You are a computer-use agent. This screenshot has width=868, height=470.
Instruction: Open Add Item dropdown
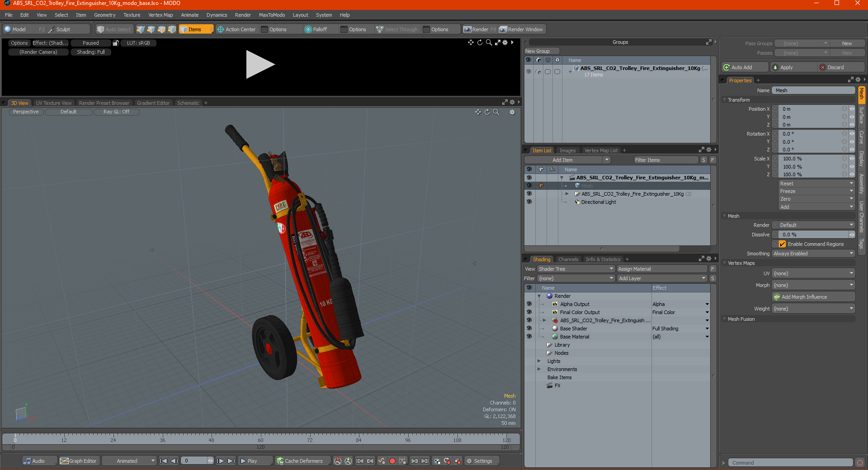pos(567,160)
